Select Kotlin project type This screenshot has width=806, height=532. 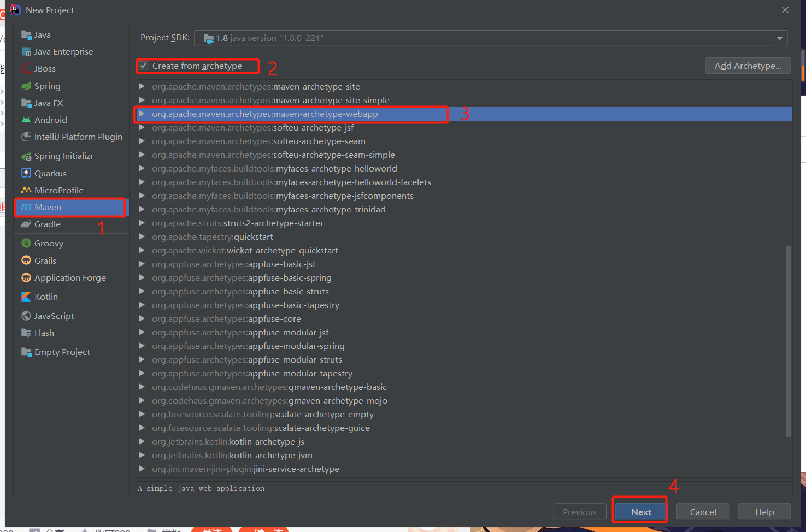pyautogui.click(x=71, y=297)
